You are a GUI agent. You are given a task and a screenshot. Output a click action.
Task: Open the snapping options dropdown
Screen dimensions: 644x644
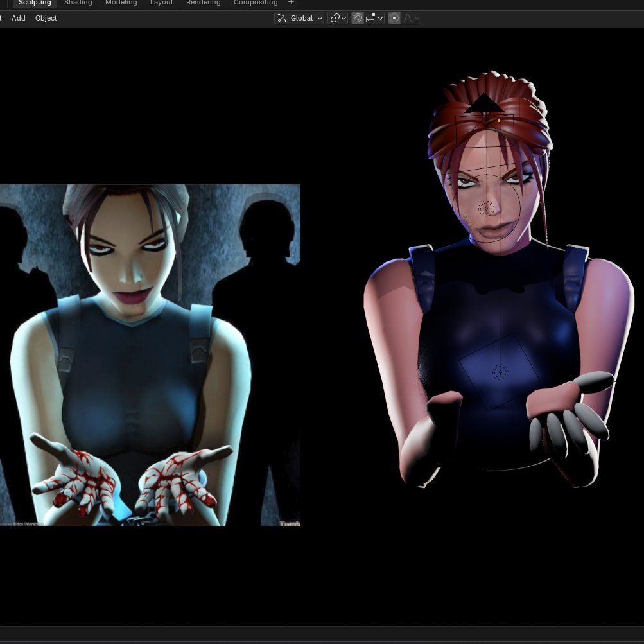(x=374, y=18)
